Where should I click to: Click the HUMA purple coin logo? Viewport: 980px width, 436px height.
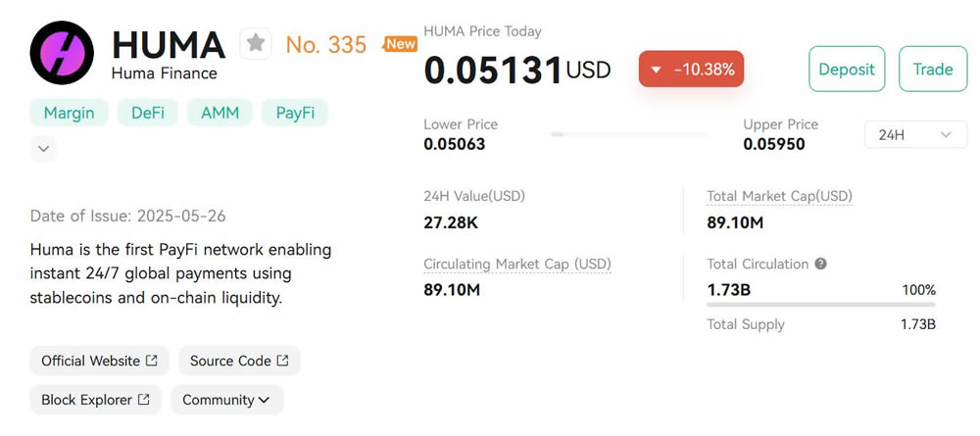(x=62, y=53)
